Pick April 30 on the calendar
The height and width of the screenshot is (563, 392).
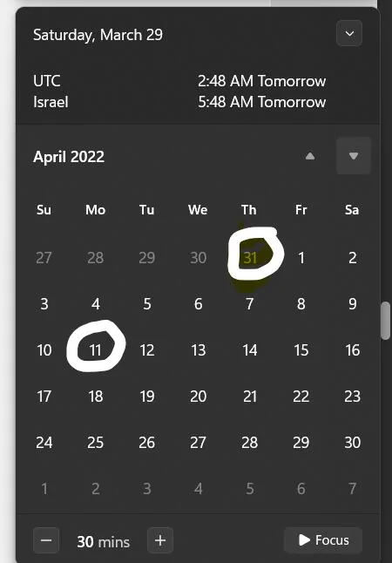point(352,443)
